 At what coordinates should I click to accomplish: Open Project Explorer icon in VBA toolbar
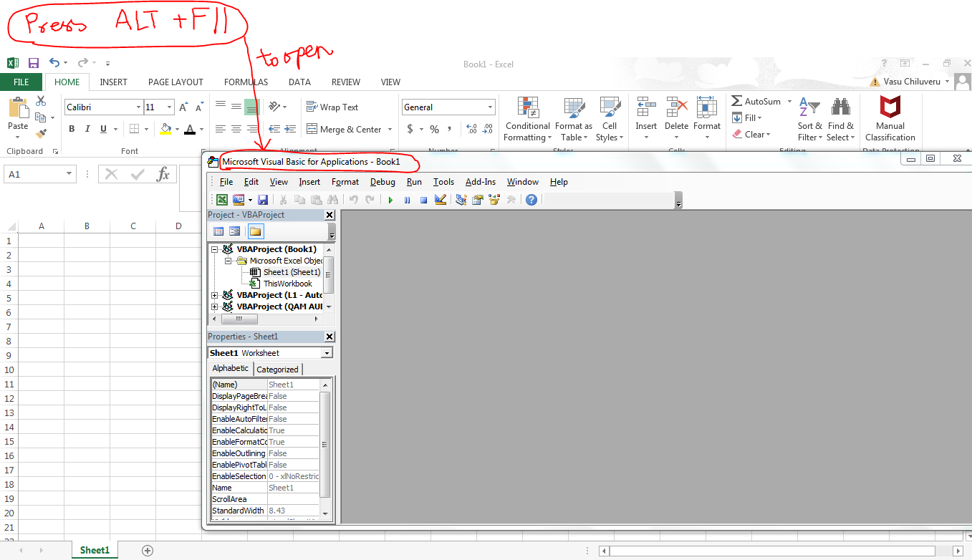click(461, 200)
